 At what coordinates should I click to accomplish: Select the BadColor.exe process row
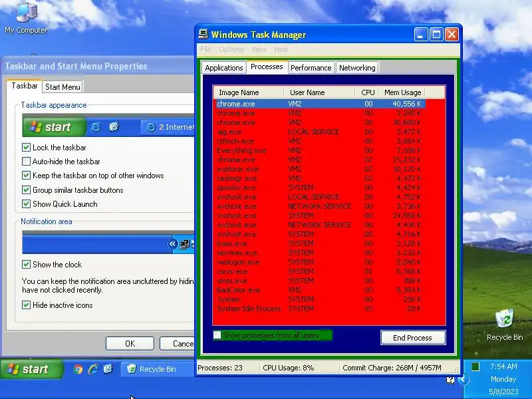[x=321, y=290]
